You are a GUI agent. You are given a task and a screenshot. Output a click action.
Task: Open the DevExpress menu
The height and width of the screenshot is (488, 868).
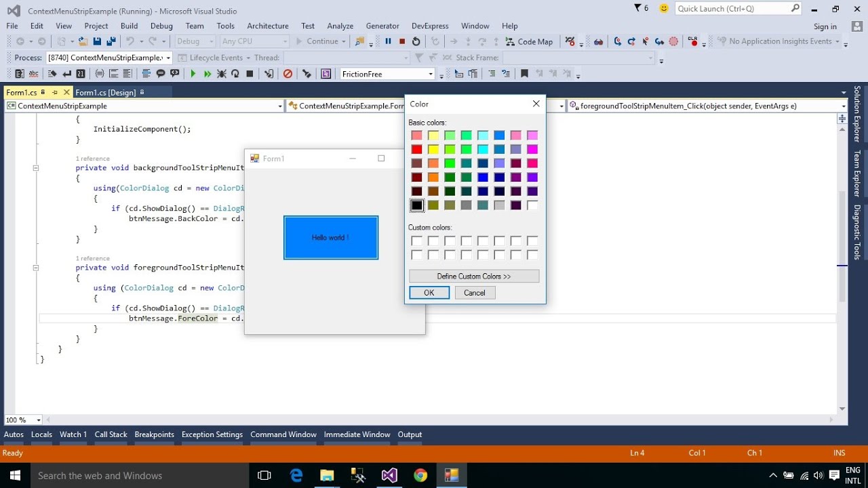[430, 26]
